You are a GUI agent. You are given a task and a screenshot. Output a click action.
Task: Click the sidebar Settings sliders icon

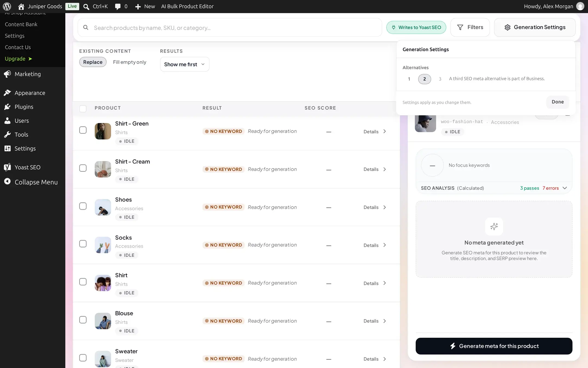pos(7,148)
